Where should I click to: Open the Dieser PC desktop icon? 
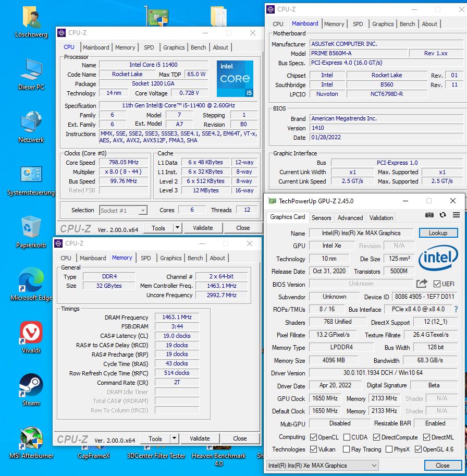pyautogui.click(x=31, y=70)
